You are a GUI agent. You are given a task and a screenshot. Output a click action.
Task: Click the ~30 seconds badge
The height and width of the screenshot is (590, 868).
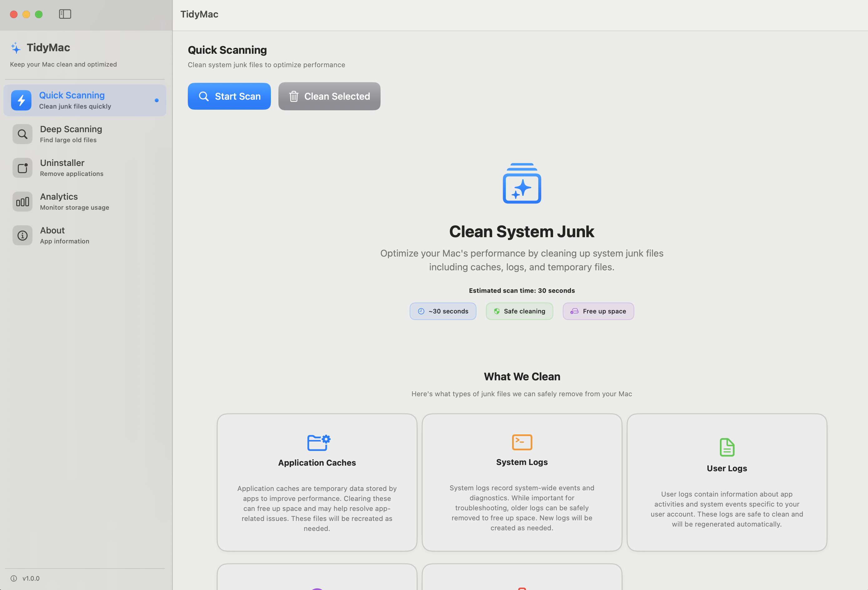tap(442, 311)
